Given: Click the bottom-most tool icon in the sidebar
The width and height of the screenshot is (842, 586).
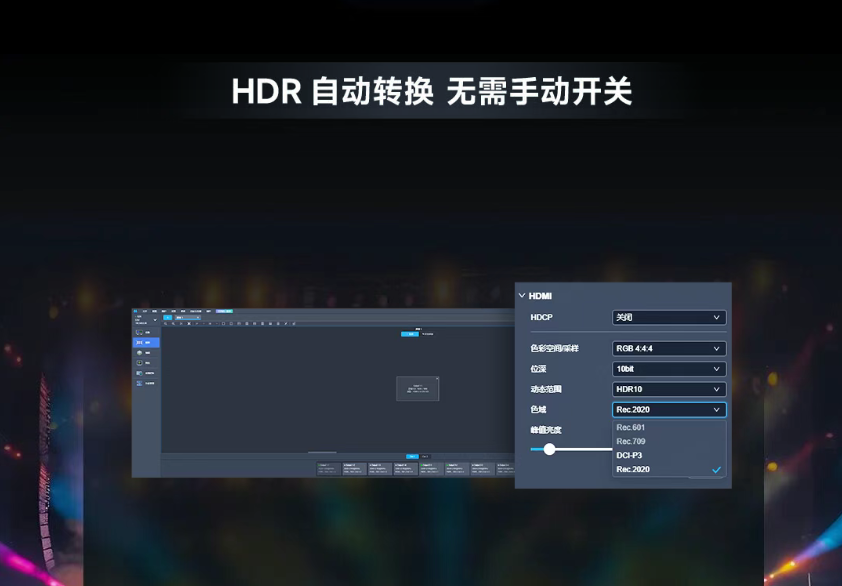Looking at the screenshot, I should [x=140, y=383].
